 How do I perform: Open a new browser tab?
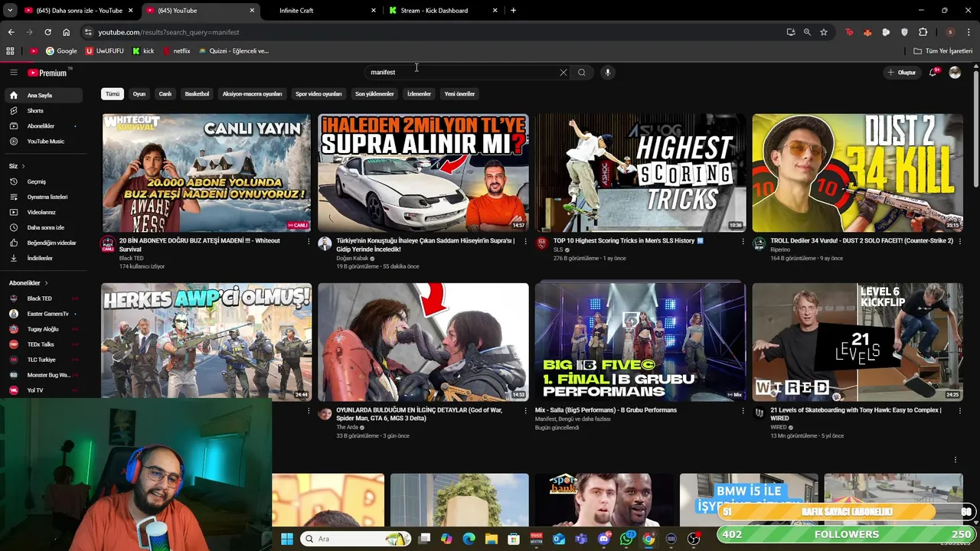point(513,11)
